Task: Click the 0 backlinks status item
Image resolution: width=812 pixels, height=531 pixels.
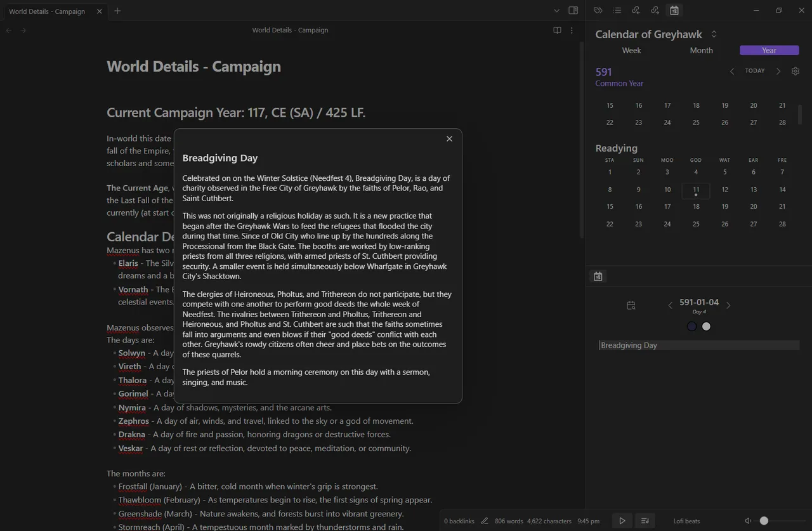Action: [459, 521]
